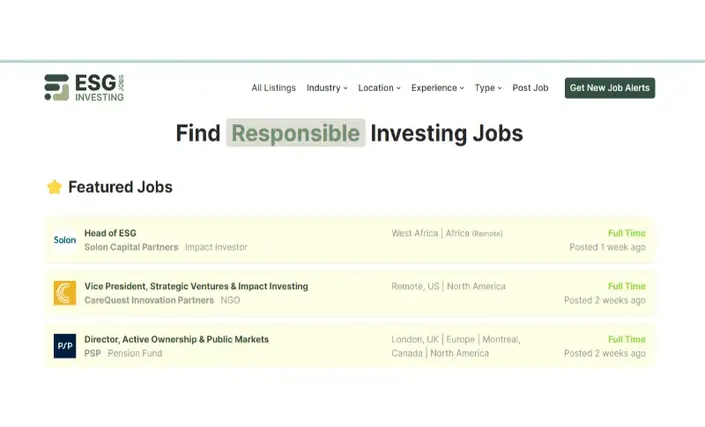The image size is (705, 427).
Task: Click the Solon company logo
Action: [x=65, y=240]
